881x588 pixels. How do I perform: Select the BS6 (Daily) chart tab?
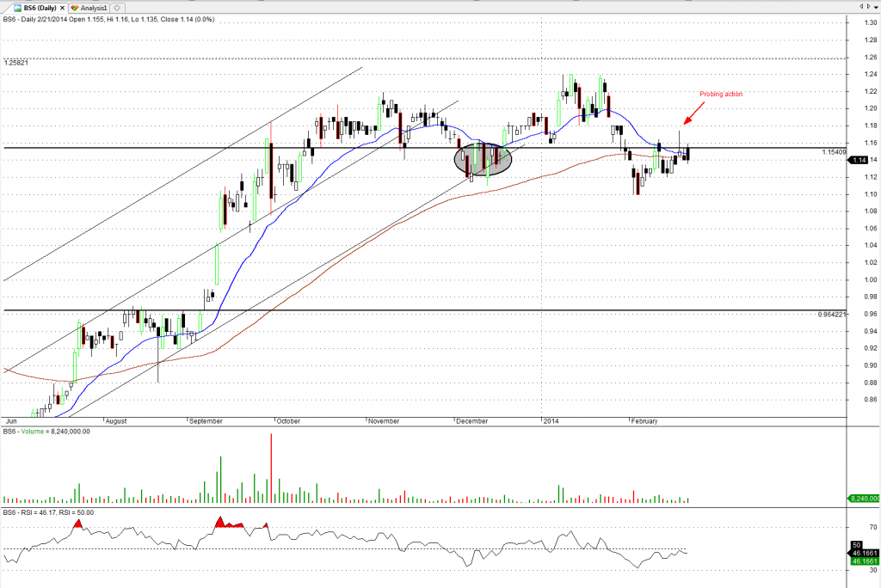[x=40, y=6]
